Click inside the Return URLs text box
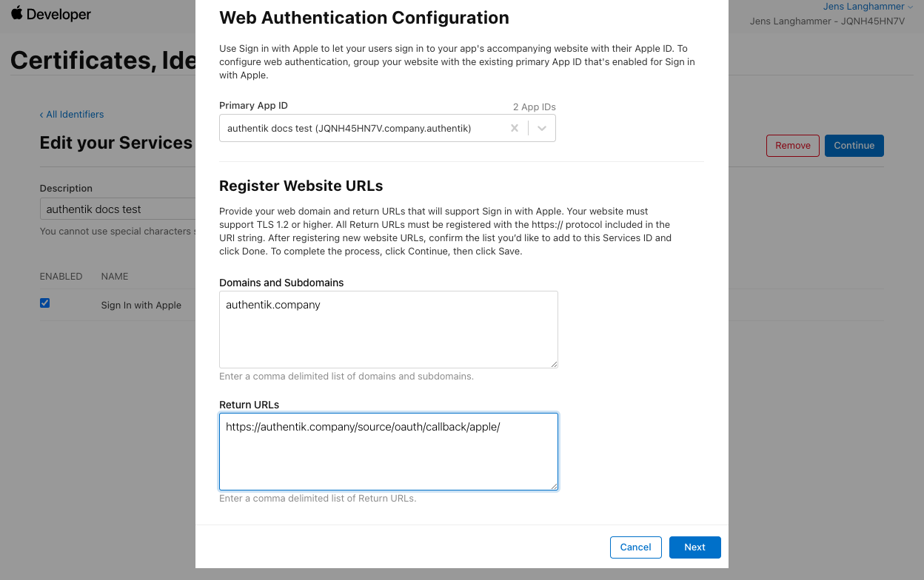 click(388, 451)
